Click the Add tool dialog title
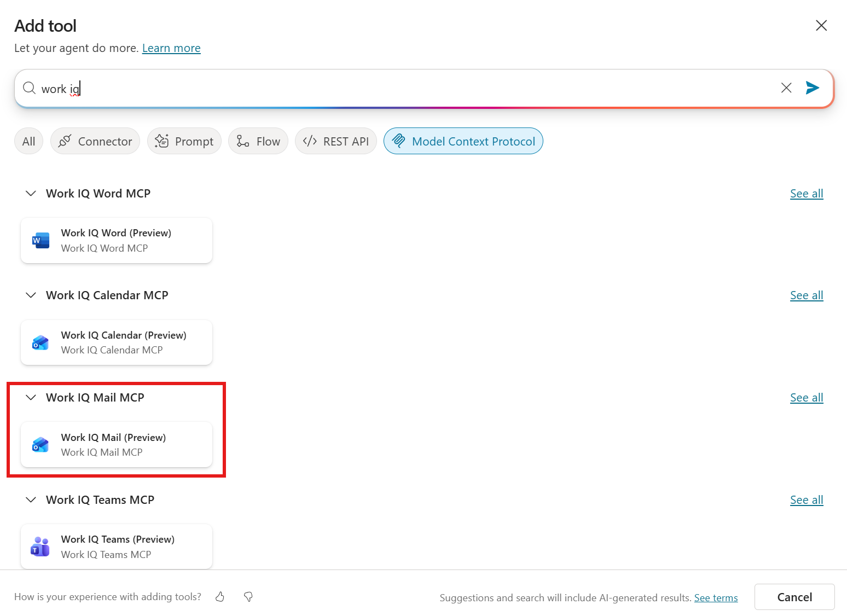This screenshot has height=616, width=847. [45, 26]
